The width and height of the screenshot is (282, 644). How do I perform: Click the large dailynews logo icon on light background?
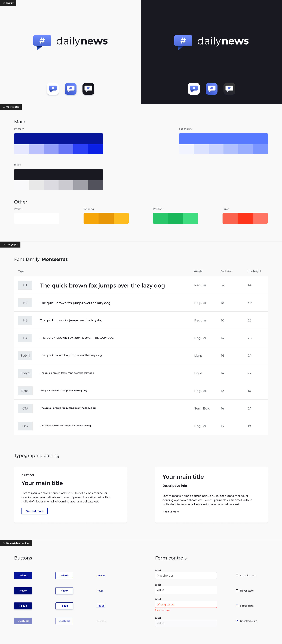pos(42,42)
